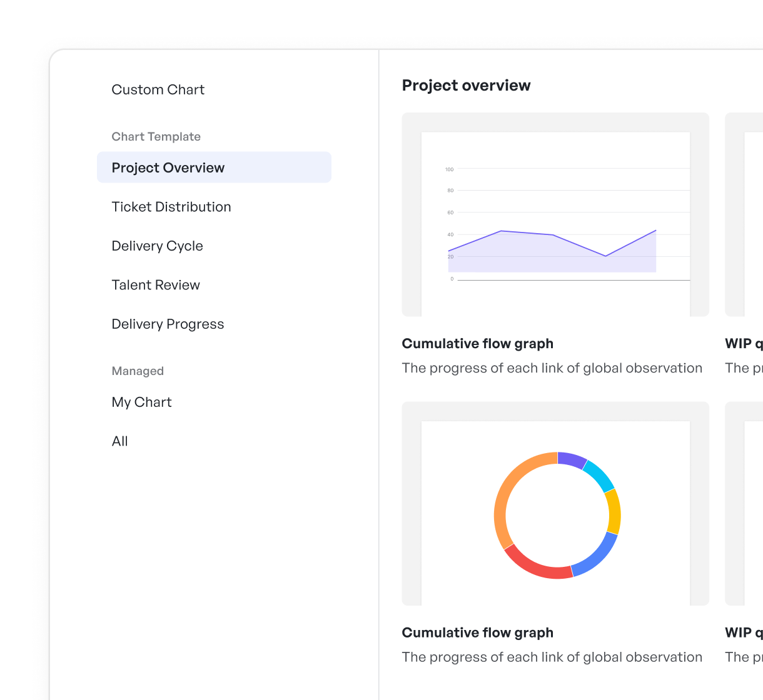Open Ticket Distribution template
Viewport: 763px width, 700px height.
[x=171, y=207]
